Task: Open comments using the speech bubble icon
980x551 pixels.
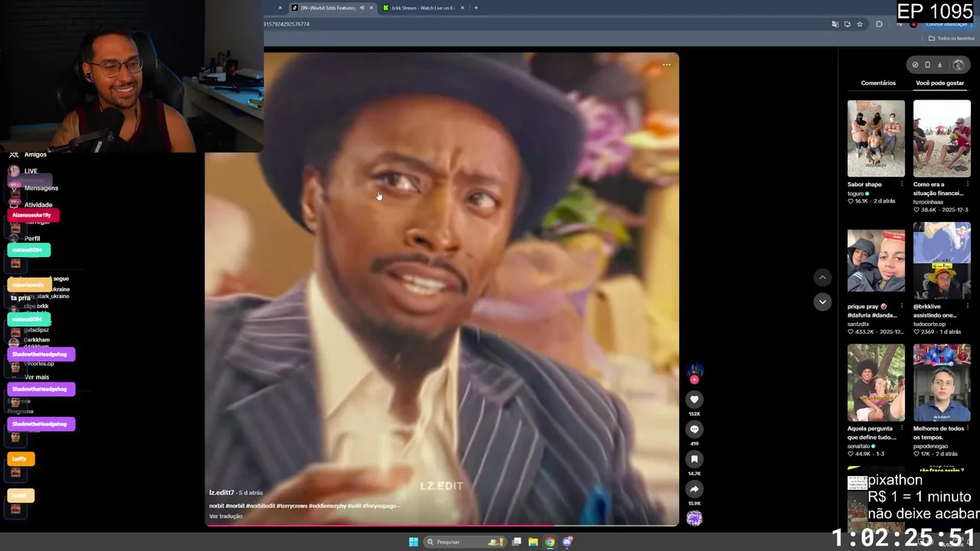Action: [694, 429]
